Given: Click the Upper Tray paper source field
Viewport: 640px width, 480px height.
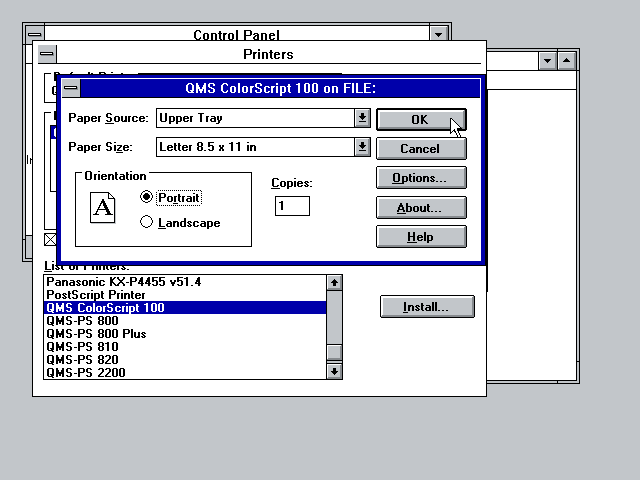Looking at the screenshot, I should (x=256, y=118).
